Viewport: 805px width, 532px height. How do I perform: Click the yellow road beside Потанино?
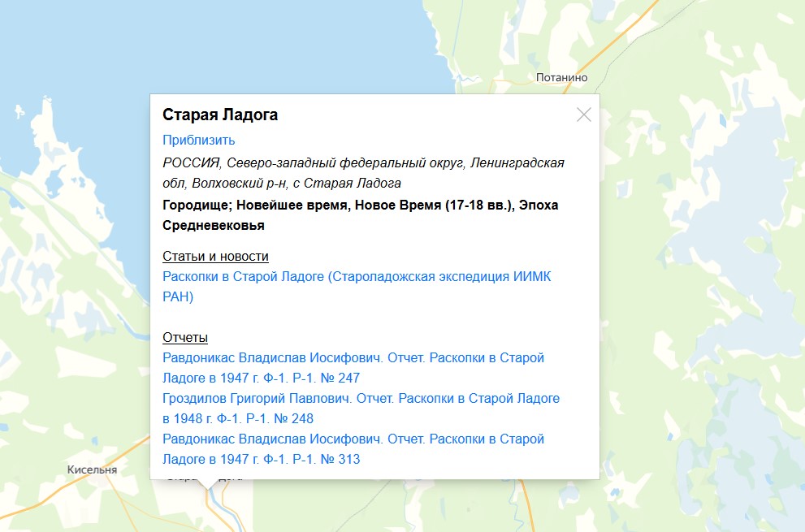(611, 47)
